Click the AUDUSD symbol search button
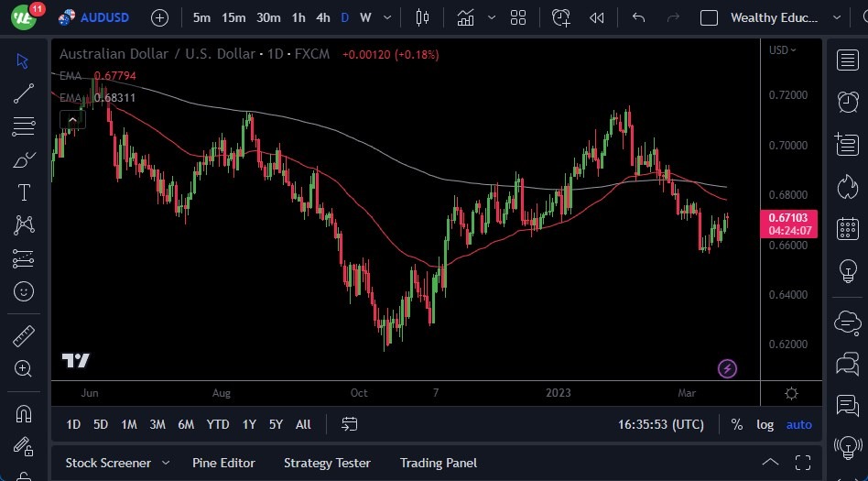Screen dimensions: 868x481 pos(96,17)
